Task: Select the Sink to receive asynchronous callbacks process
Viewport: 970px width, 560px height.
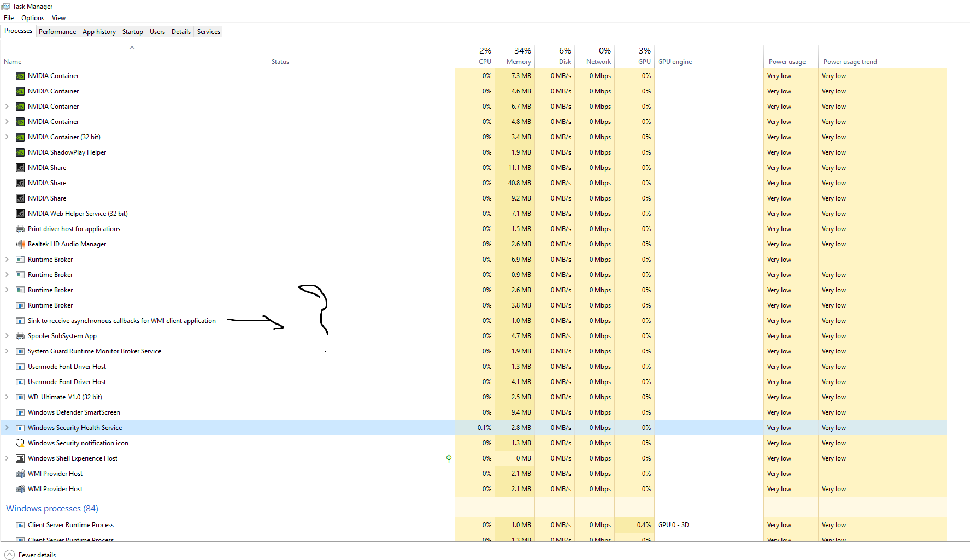Action: [x=121, y=321]
